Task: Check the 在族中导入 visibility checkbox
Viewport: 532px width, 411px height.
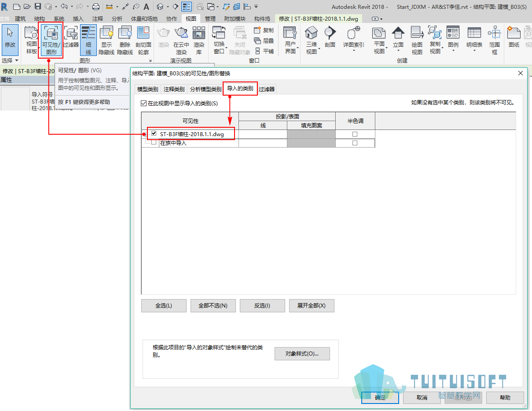Action: pyautogui.click(x=154, y=143)
